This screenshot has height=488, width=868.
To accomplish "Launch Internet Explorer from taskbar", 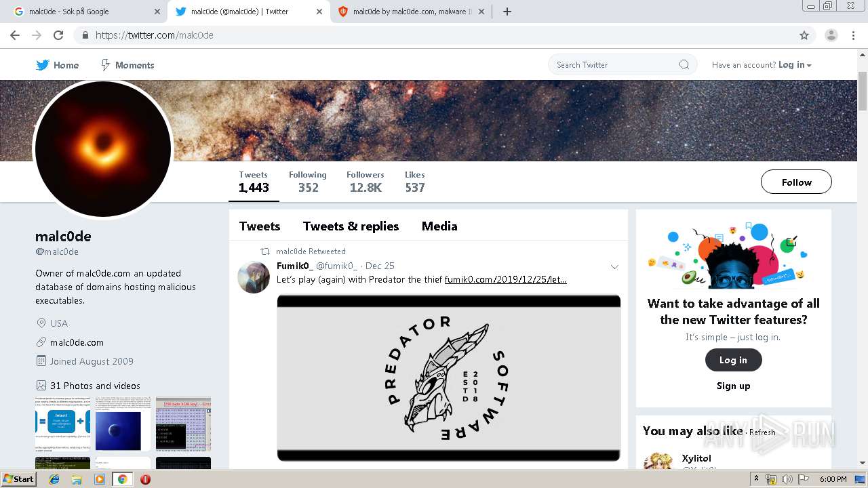I will (54, 479).
